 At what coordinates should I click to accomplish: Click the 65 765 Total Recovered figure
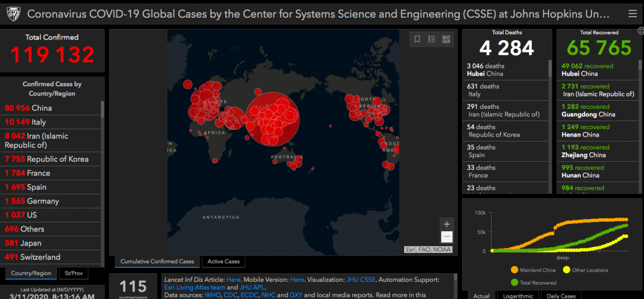click(x=598, y=48)
